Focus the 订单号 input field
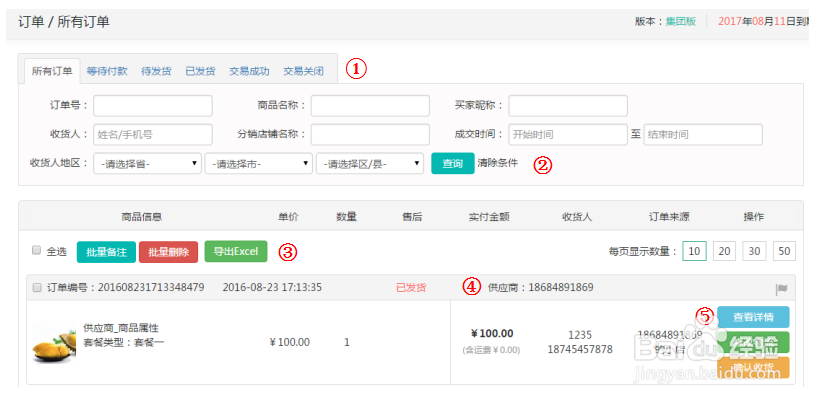 [x=153, y=106]
